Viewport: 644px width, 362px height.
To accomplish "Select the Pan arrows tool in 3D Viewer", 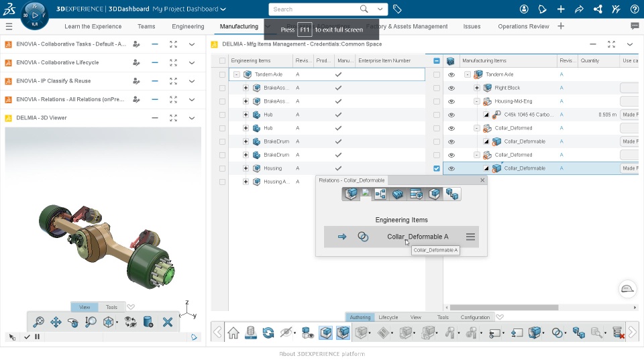I will pos(56,322).
